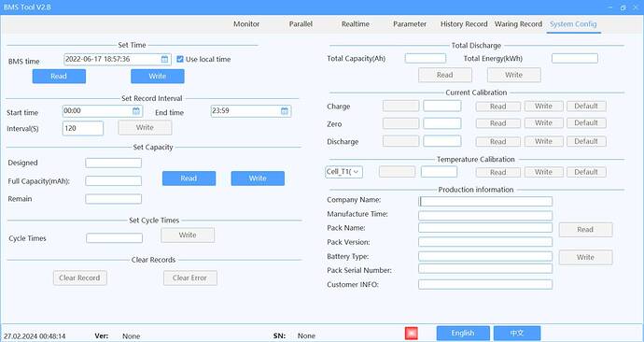The image size is (644, 342).
Task: Reset Discharge calibration to Default
Action: point(586,141)
